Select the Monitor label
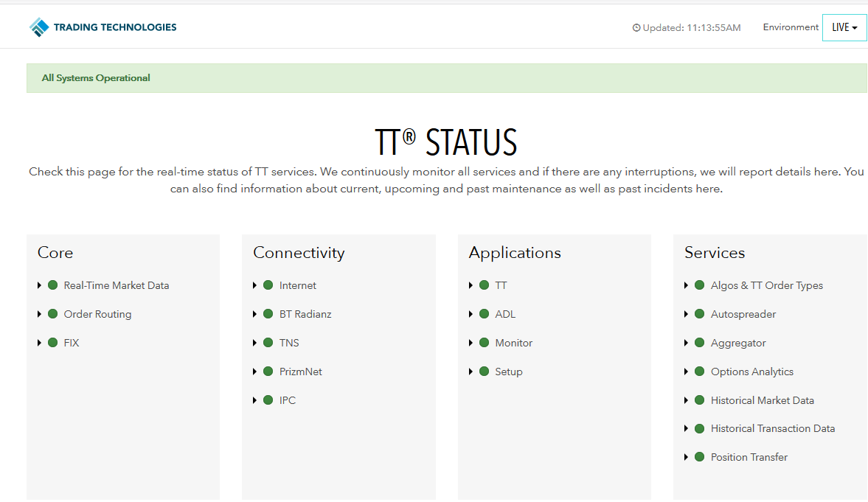 (x=514, y=344)
